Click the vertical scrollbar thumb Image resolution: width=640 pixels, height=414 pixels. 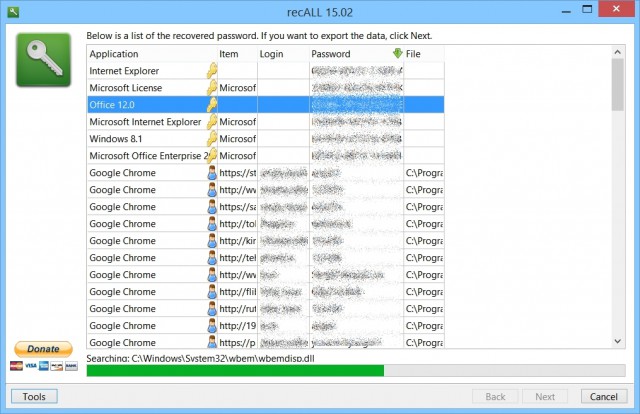[618, 85]
